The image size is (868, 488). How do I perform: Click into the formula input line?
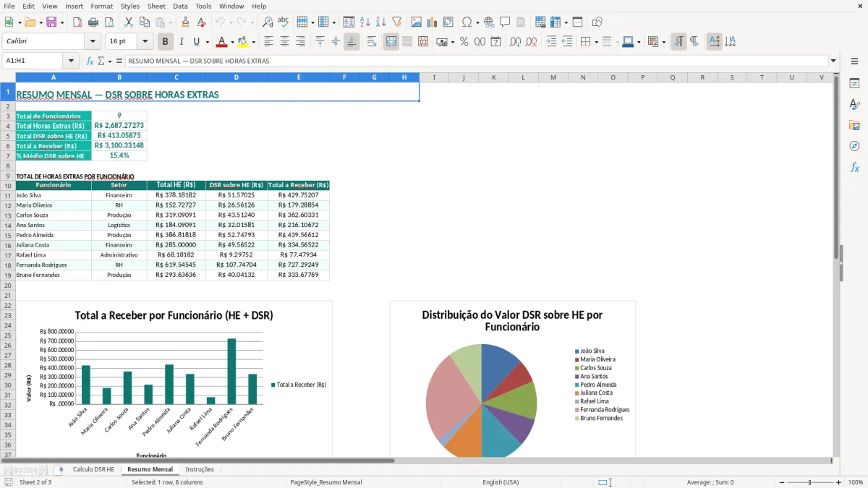(476, 61)
